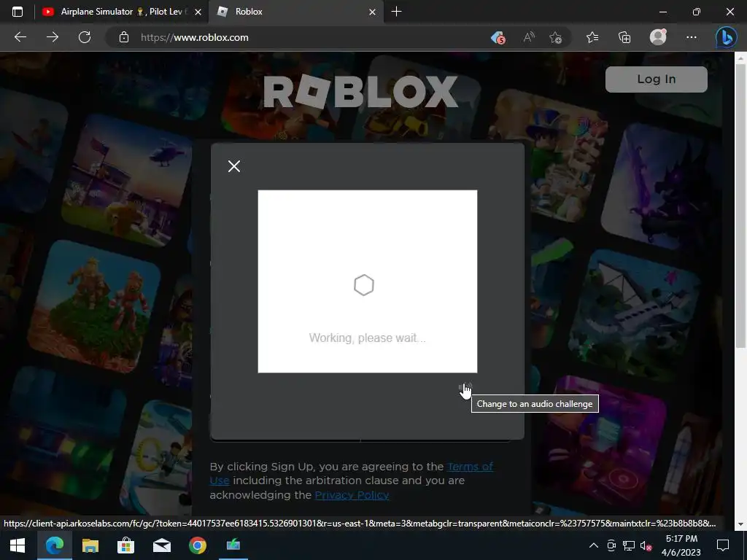Open the green taskbar app next to Chrome

(233, 545)
